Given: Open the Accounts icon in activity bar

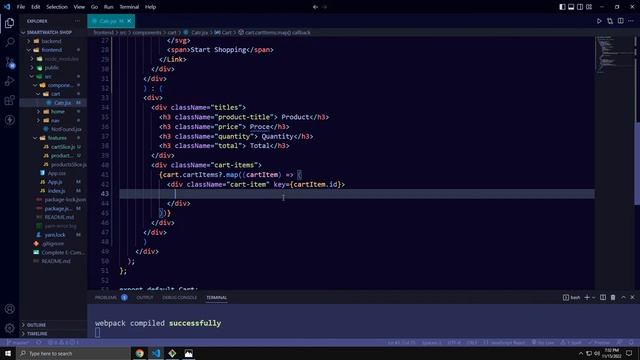Looking at the screenshot, I should click(9, 309).
